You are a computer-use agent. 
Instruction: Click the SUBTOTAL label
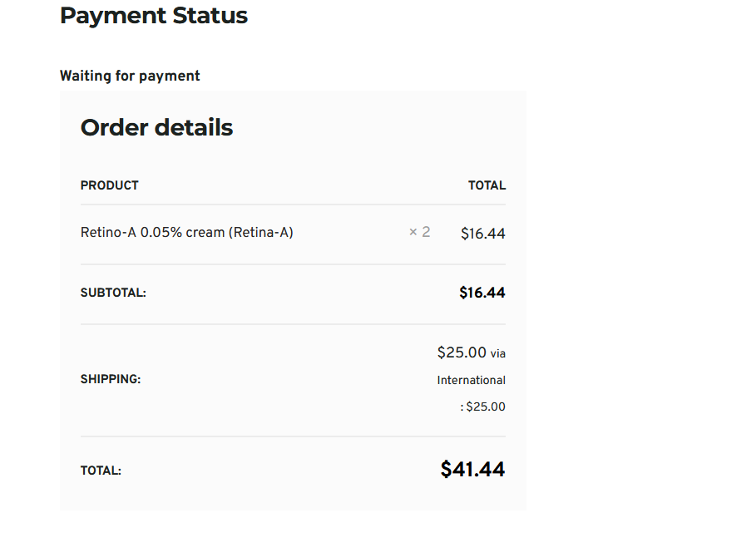coord(113,293)
